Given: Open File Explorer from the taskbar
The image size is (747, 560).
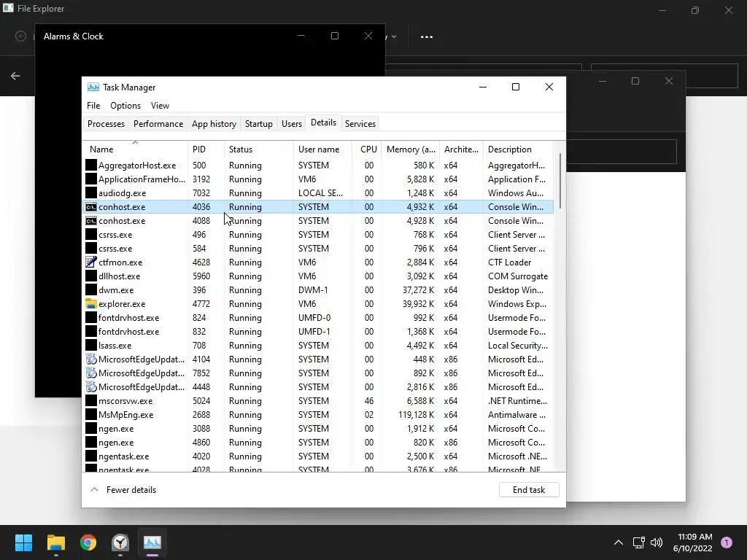Looking at the screenshot, I should tap(55, 542).
